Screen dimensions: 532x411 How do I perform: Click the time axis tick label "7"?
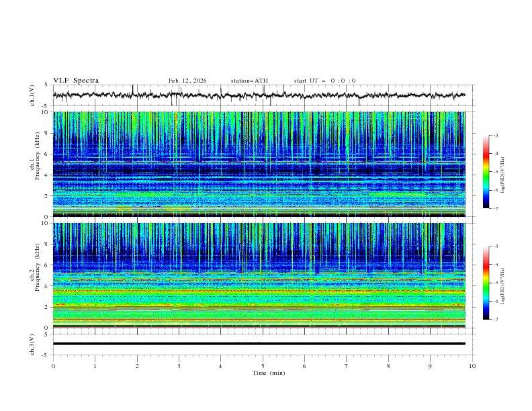pyautogui.click(x=347, y=366)
